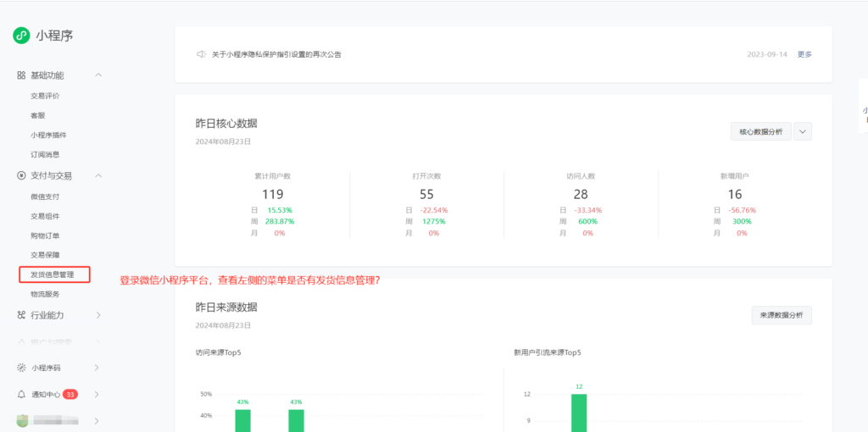The image size is (868, 432).
Task: Open the 更多 announcements link
Action: click(x=804, y=54)
